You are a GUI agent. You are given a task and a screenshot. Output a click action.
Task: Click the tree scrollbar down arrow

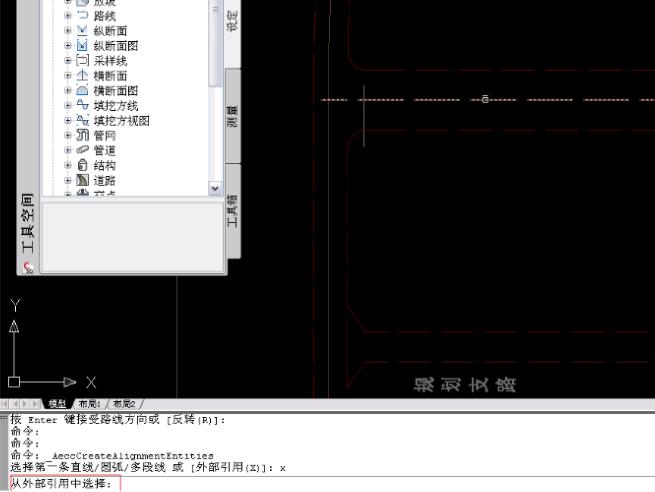(215, 188)
